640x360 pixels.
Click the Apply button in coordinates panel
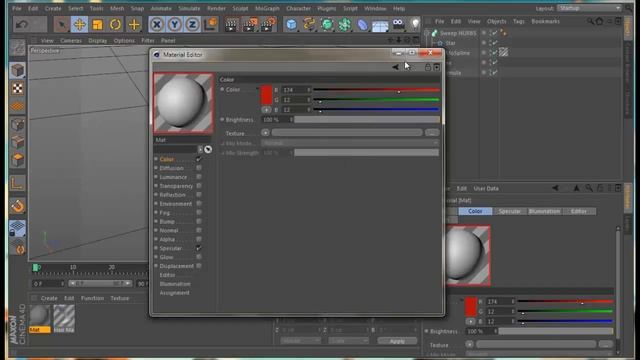pos(397,341)
